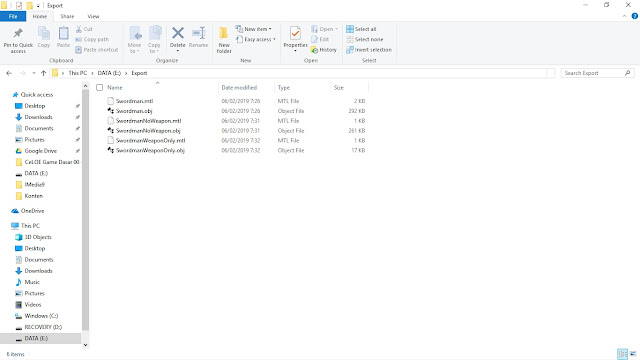Click the Help question mark icon
This screenshot has width=640, height=360.
pos(634,16)
